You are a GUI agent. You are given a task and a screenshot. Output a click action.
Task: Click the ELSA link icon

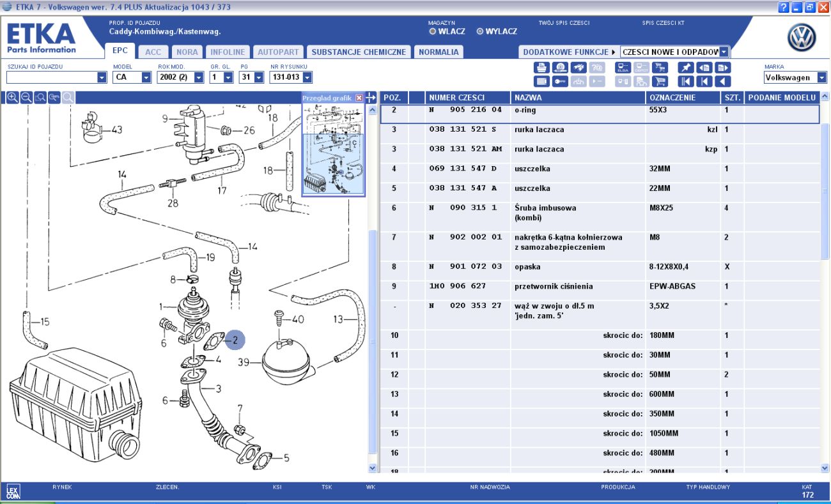coord(623,68)
